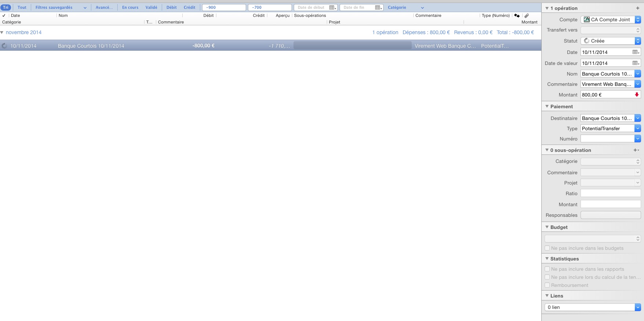Image resolution: width=644 pixels, height=321 pixels.
Task: Filter by Validé status
Action: pyautogui.click(x=151, y=7)
